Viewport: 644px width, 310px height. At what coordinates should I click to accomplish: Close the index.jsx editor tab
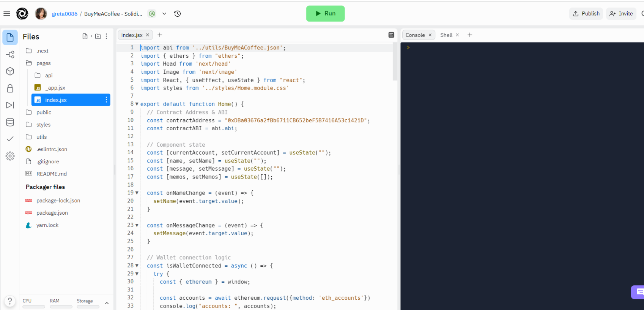click(148, 35)
